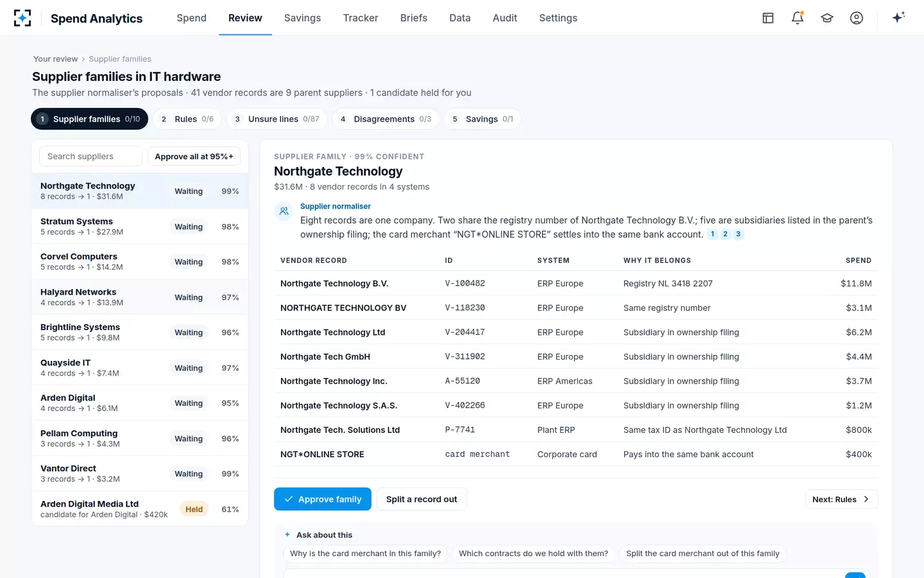Open citation reference 2
924x578 pixels.
pos(725,234)
